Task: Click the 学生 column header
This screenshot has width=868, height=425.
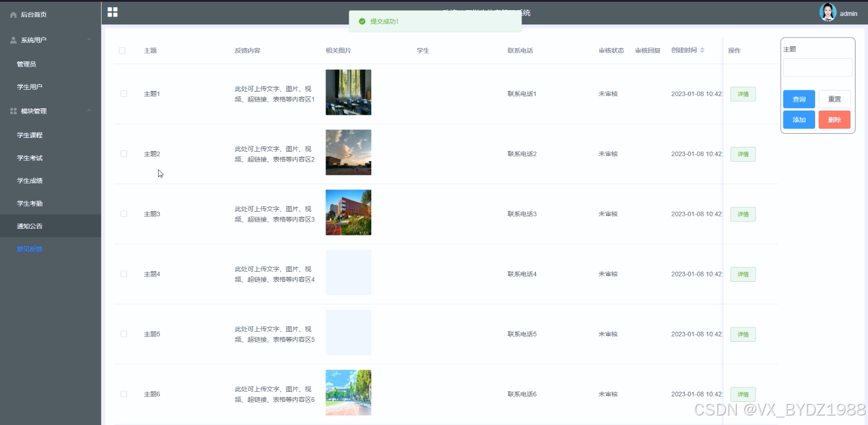Action: coord(423,51)
